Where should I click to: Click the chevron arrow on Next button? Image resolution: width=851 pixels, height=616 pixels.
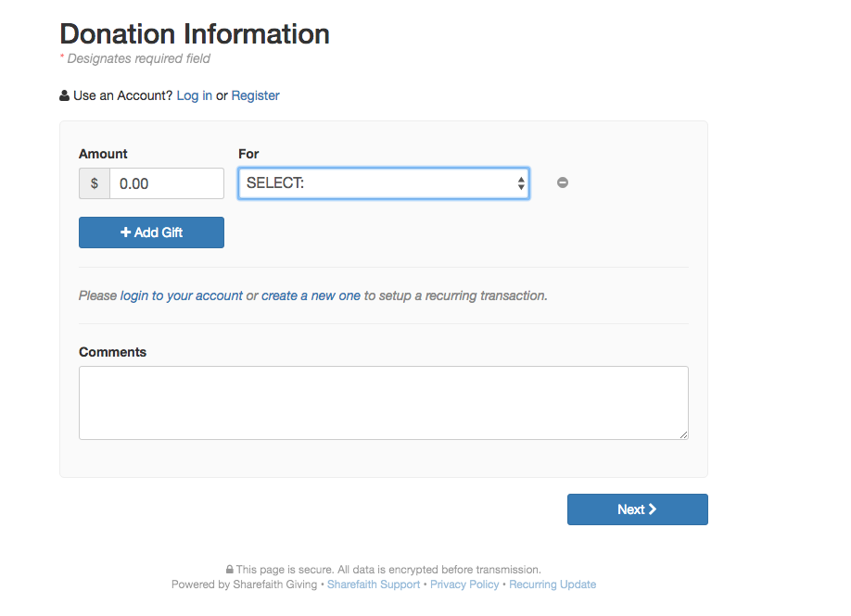tap(653, 509)
